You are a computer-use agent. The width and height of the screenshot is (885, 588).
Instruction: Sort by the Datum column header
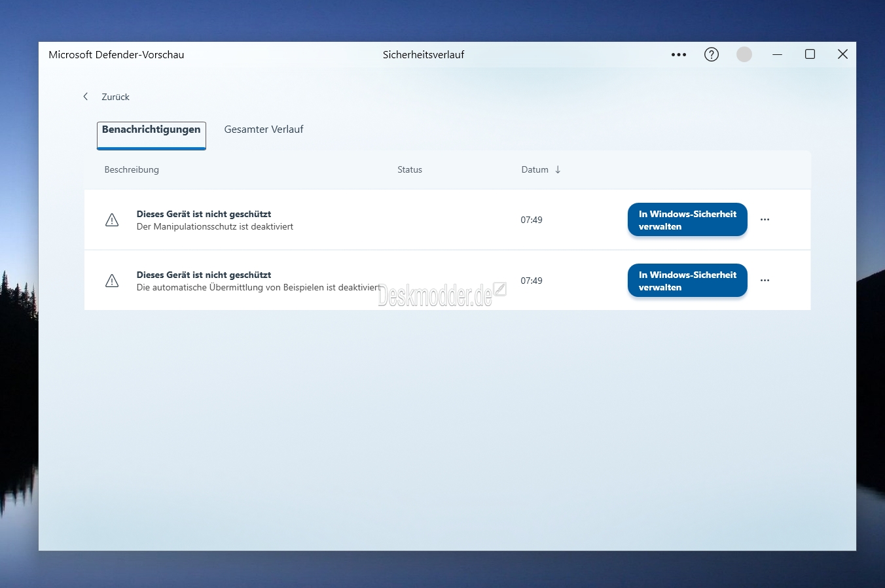[x=535, y=169]
